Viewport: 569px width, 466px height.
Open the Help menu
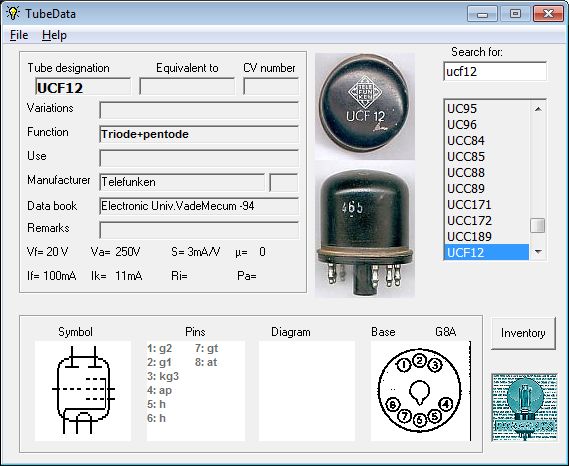click(x=54, y=35)
